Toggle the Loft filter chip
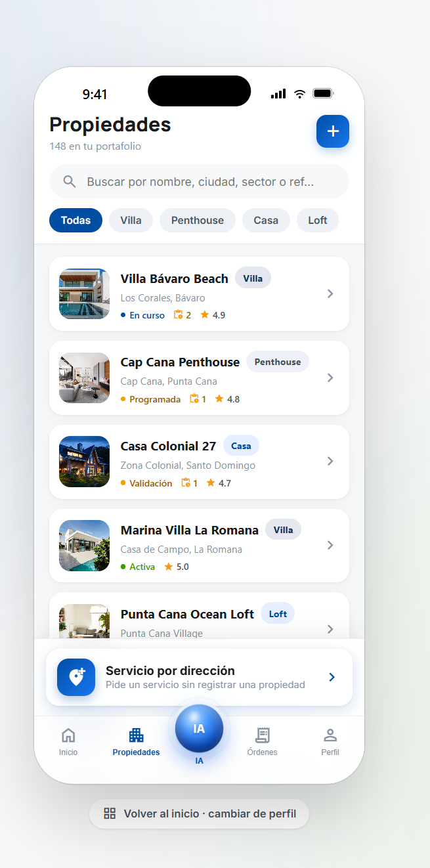 318,220
